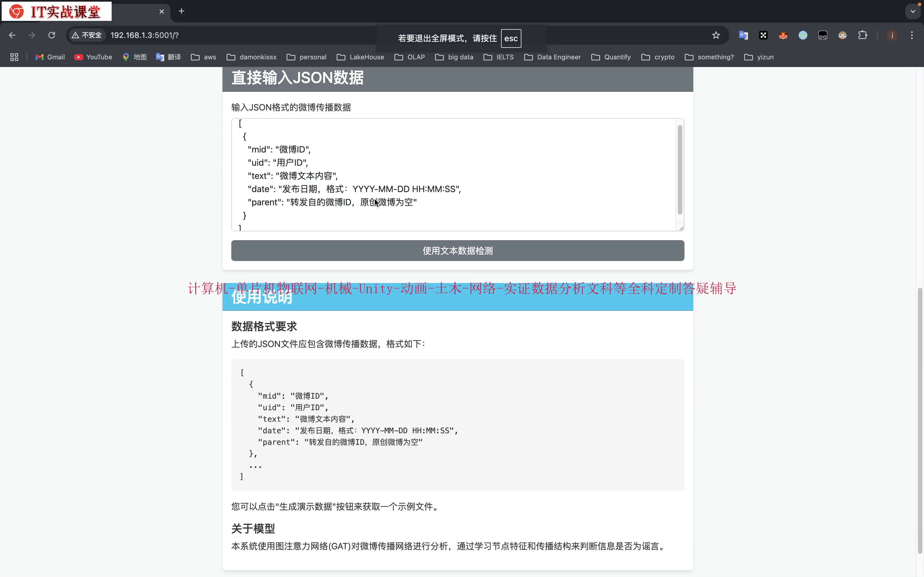Click the reload page icon
Image resolution: width=924 pixels, height=577 pixels.
(x=51, y=35)
